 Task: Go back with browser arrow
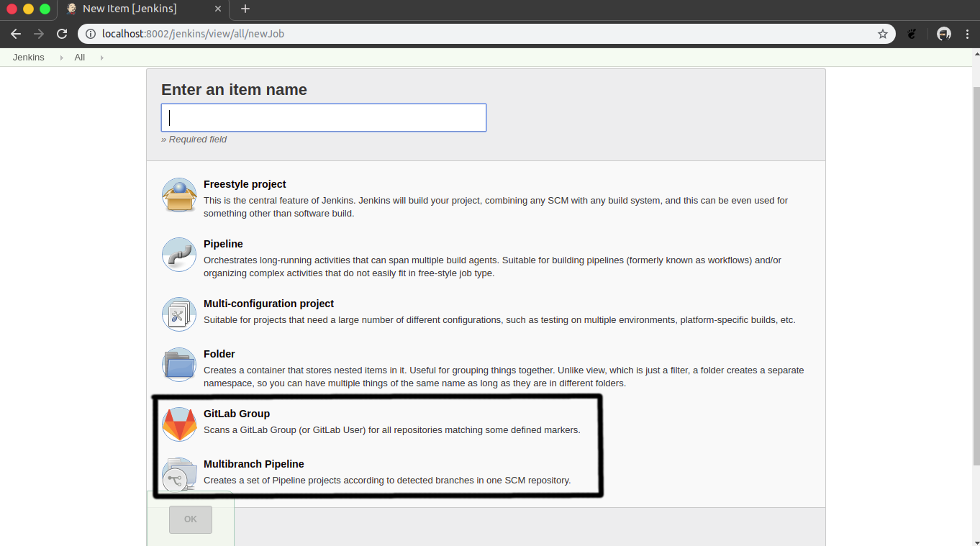point(16,34)
